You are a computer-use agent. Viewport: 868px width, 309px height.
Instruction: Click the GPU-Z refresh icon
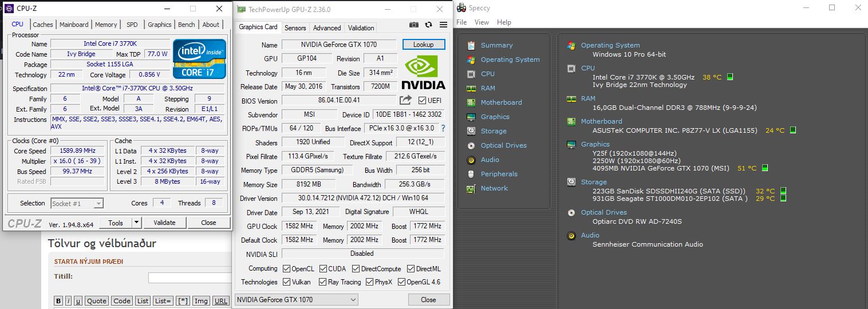428,25
